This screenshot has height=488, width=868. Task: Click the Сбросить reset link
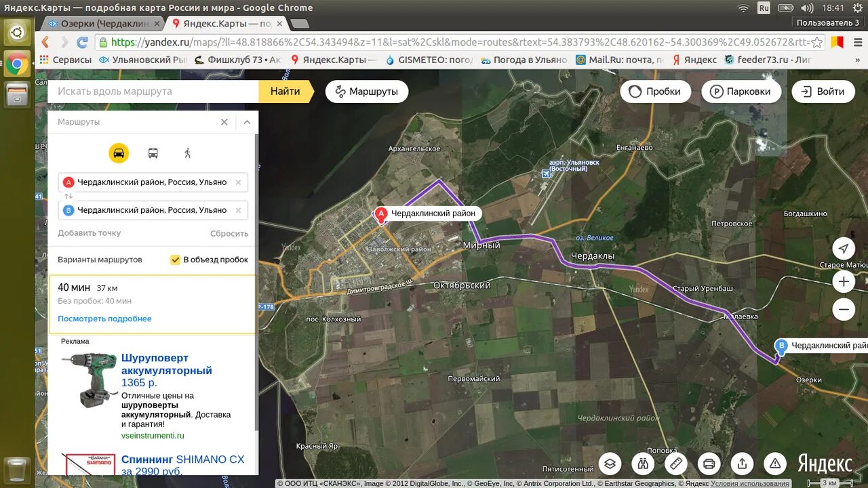click(229, 233)
